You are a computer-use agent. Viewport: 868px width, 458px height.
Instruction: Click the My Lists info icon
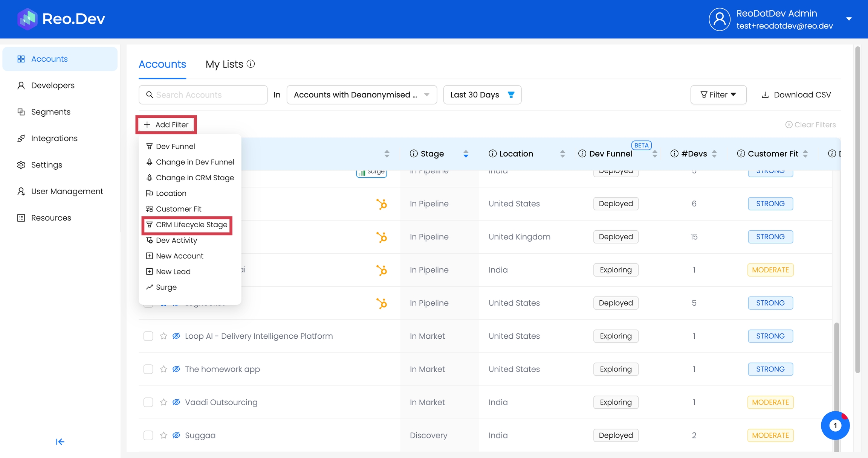click(x=251, y=64)
